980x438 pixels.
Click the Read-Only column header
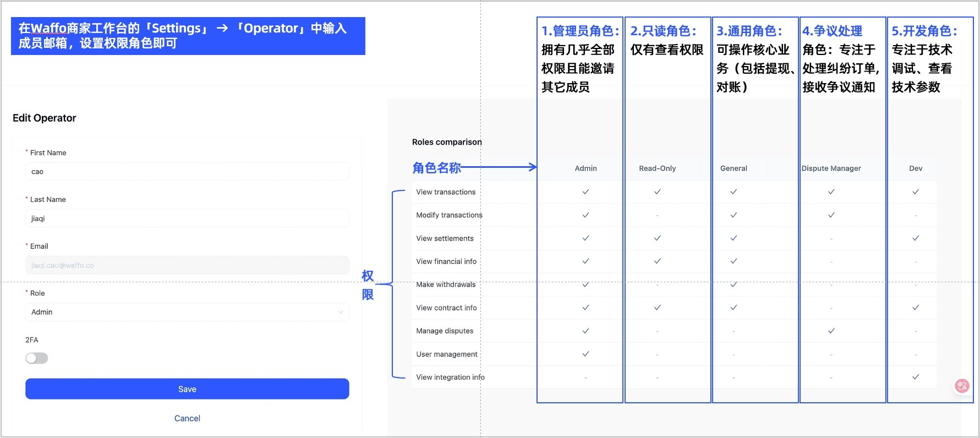pyautogui.click(x=658, y=168)
